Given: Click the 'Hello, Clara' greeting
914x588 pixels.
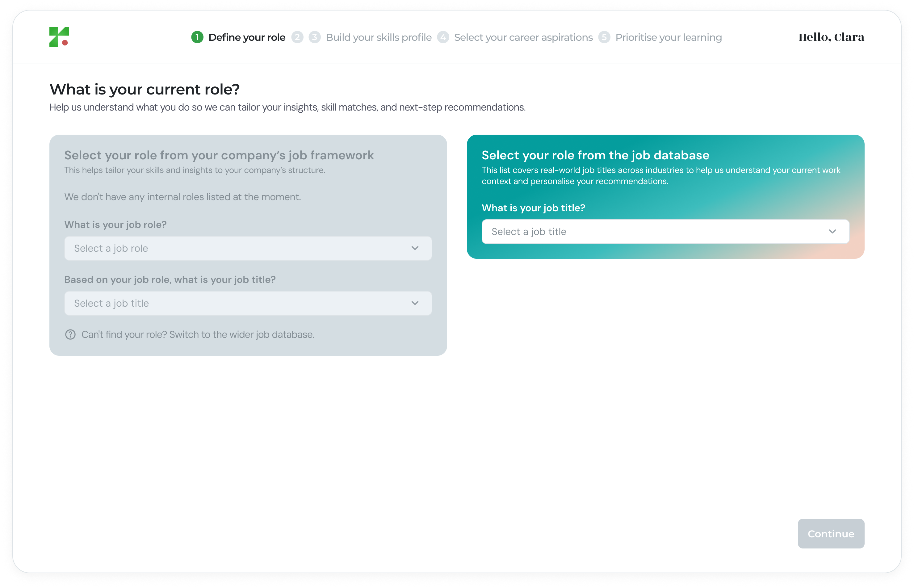Looking at the screenshot, I should click(831, 37).
